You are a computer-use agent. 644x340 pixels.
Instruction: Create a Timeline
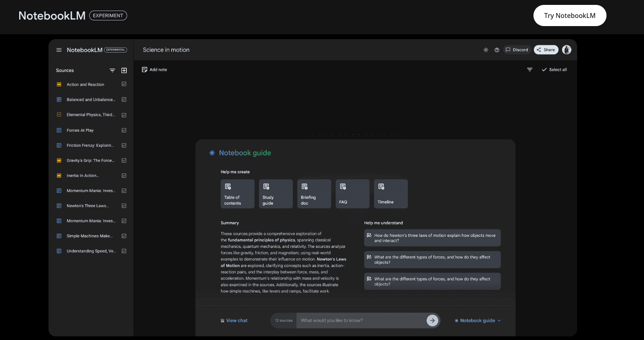[x=391, y=194]
